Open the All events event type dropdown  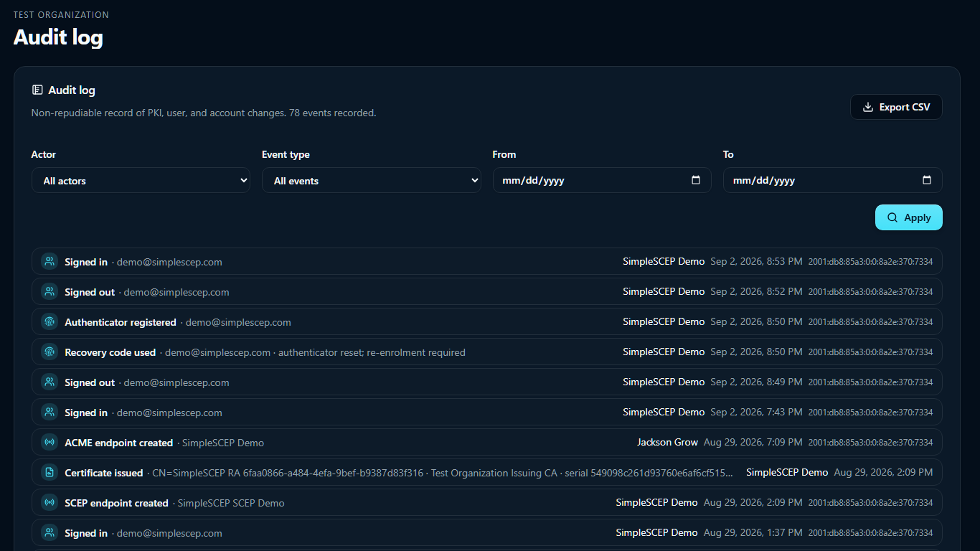[372, 181]
